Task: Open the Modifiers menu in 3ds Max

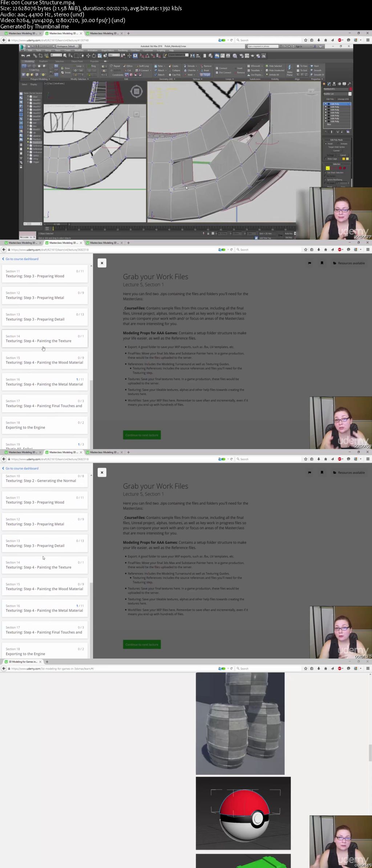Action: (79, 51)
